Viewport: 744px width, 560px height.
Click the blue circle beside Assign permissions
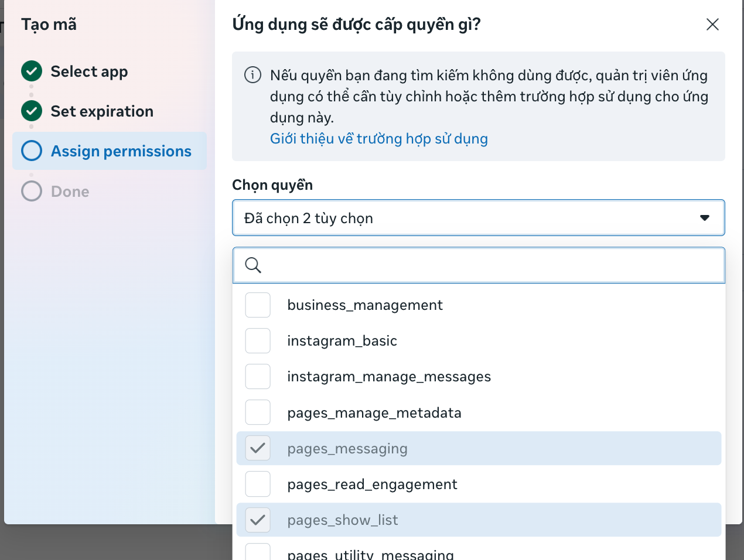tap(31, 151)
